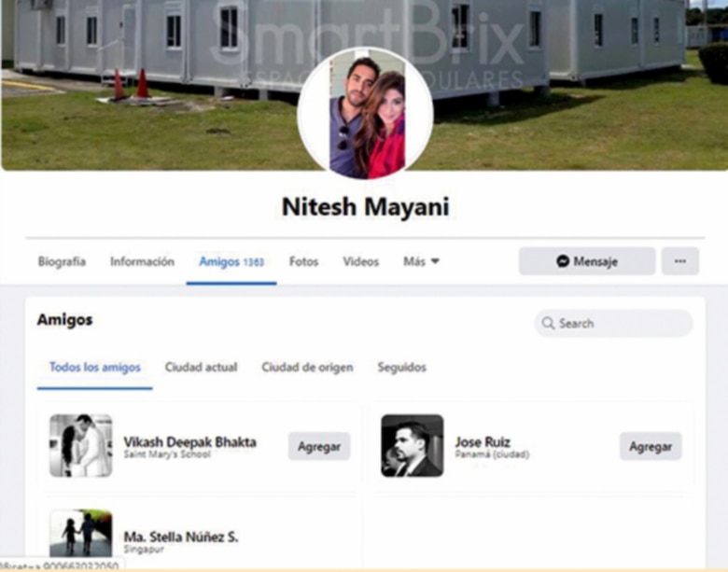Filter friends by Ciudad actual
Screen dimensions: 728x572
[x=201, y=368]
